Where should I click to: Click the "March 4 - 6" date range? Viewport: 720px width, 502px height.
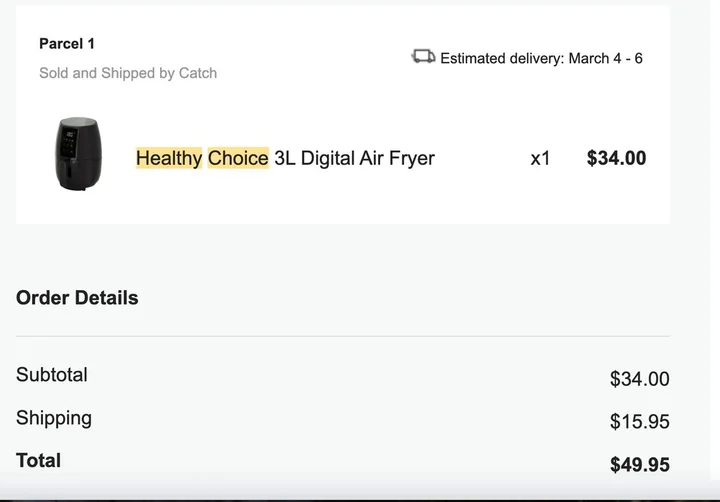pyautogui.click(x=605, y=58)
